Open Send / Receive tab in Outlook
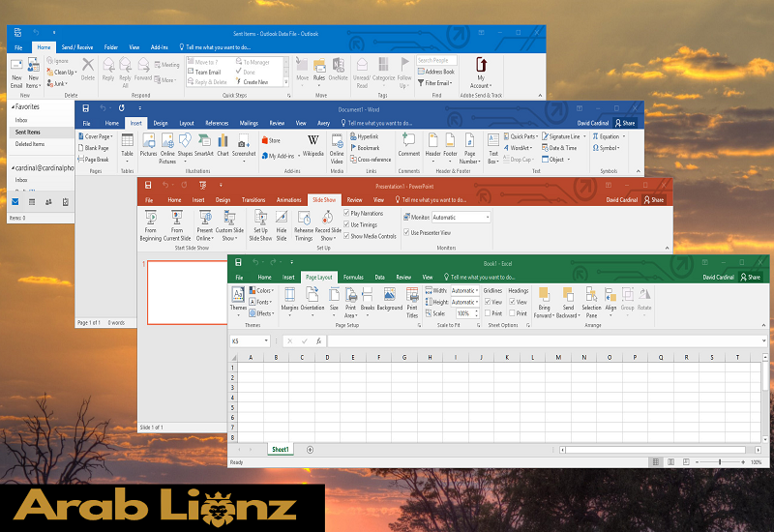 click(x=77, y=47)
